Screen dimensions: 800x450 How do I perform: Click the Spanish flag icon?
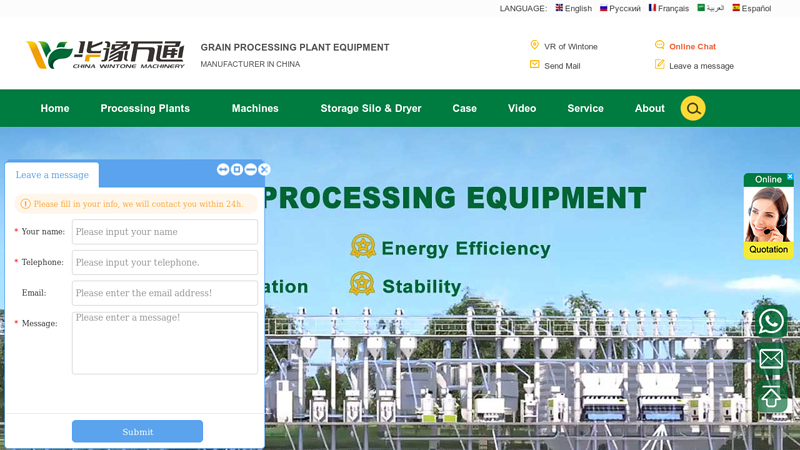(x=736, y=8)
